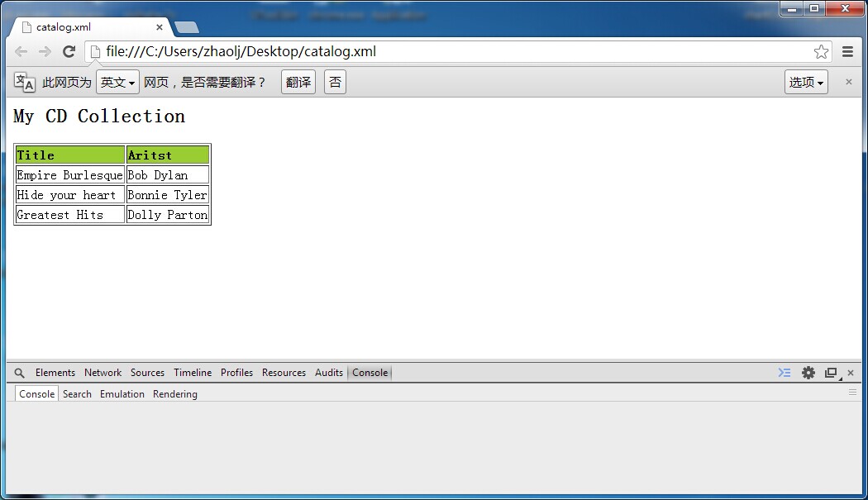The width and height of the screenshot is (868, 500).
Task: Click the translate language icon in the bar
Action: (24, 82)
